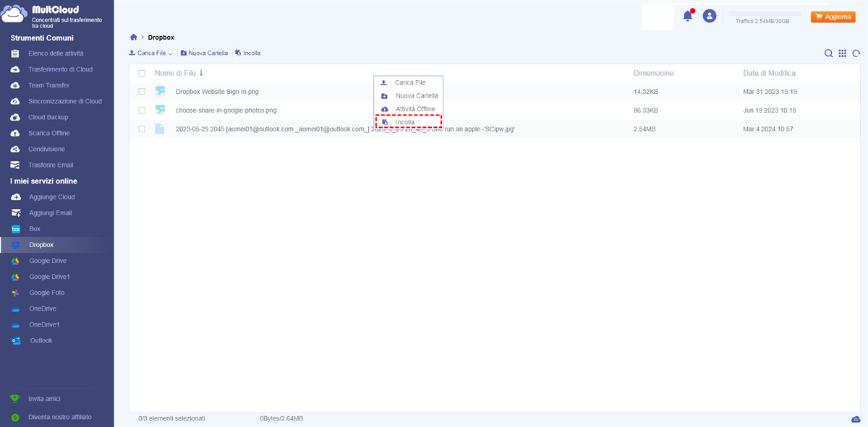Open the 2023-05-29 2045 jpg file

click(x=345, y=129)
